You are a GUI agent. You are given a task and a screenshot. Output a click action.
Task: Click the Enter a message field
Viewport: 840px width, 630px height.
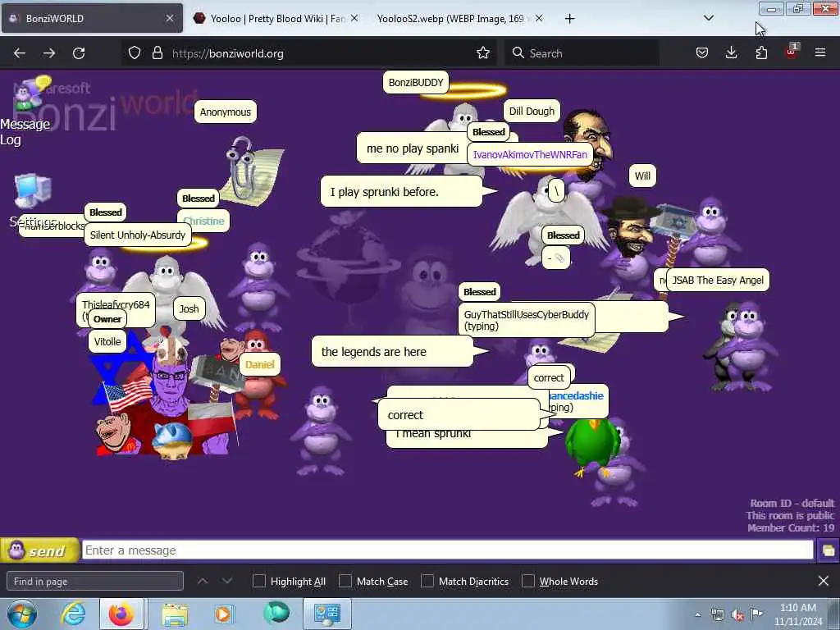[448, 550]
